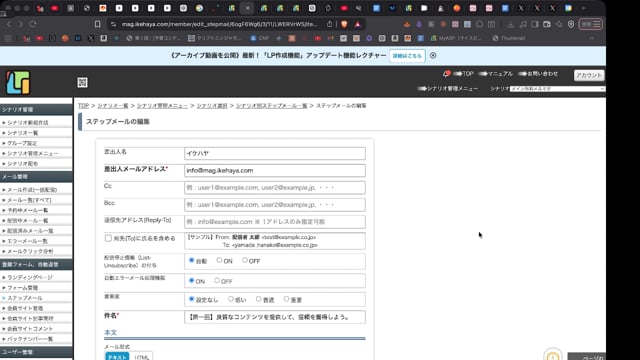This screenshot has height=360, width=640.
Task: Click the Cc input field
Action: point(275,188)
